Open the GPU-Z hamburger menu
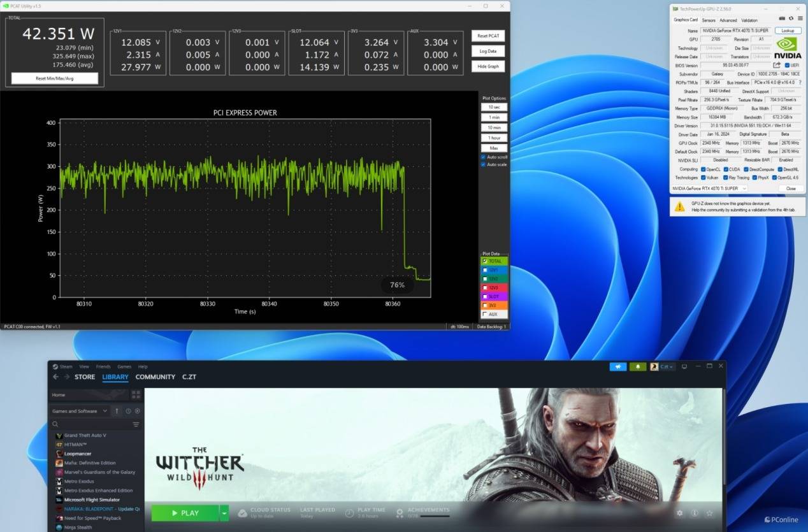 click(x=800, y=18)
